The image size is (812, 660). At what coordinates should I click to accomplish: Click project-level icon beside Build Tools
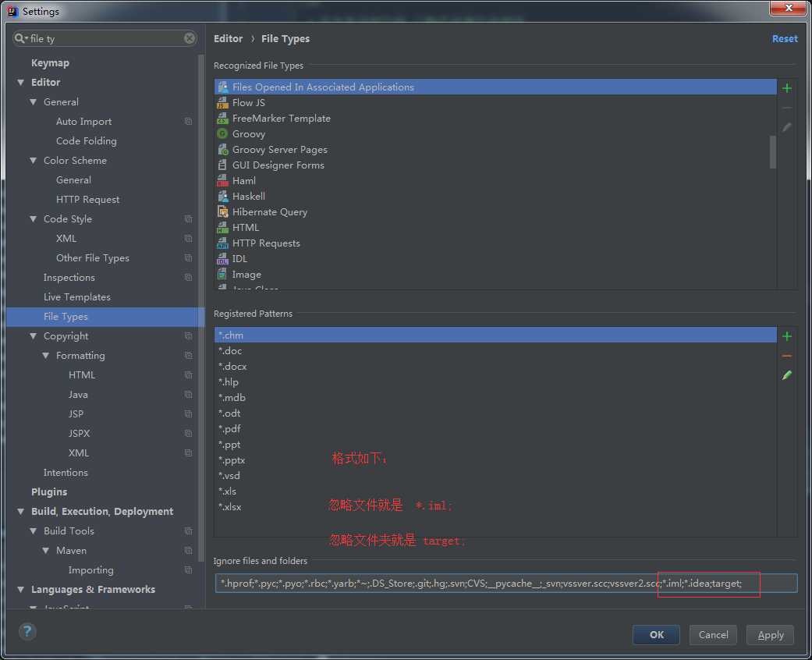click(x=189, y=531)
